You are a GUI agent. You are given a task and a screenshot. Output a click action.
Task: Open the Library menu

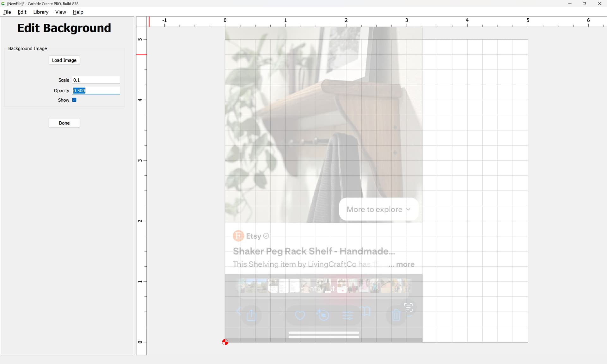coord(41,12)
